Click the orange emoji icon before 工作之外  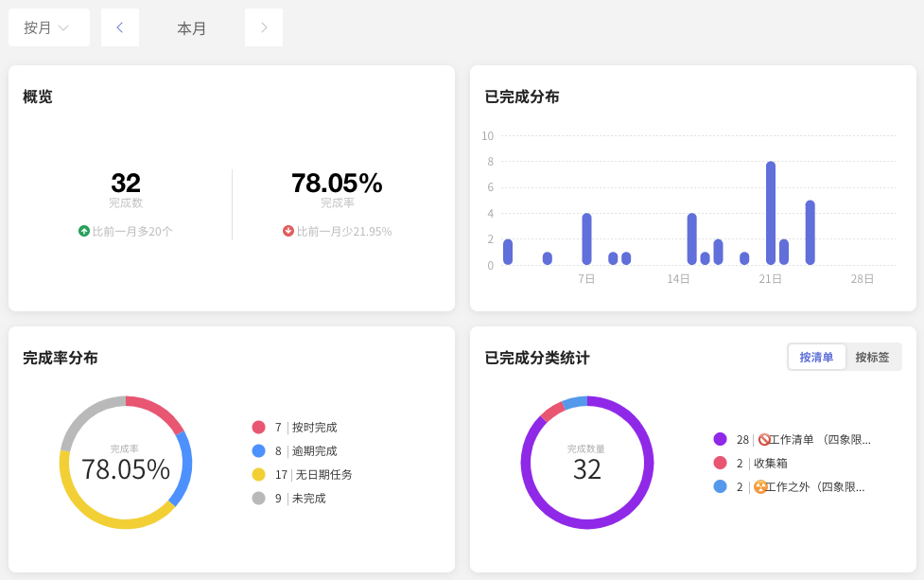tap(760, 487)
